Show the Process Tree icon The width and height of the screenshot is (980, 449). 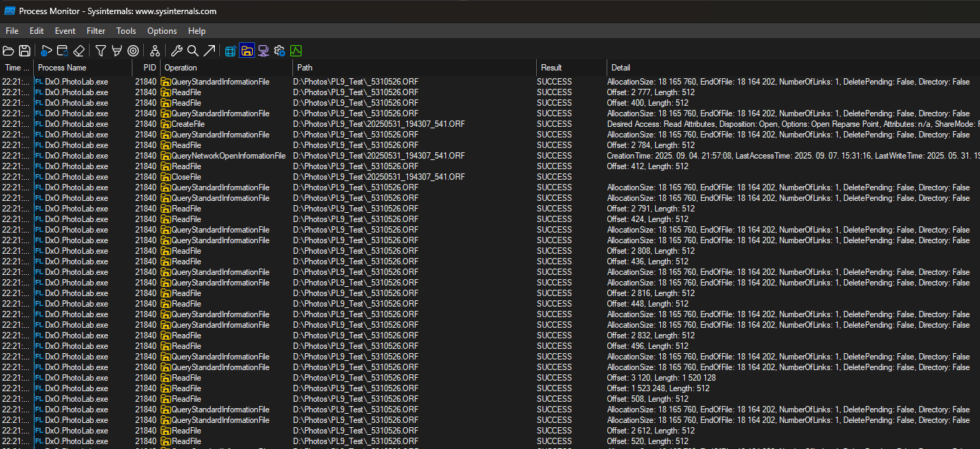154,51
